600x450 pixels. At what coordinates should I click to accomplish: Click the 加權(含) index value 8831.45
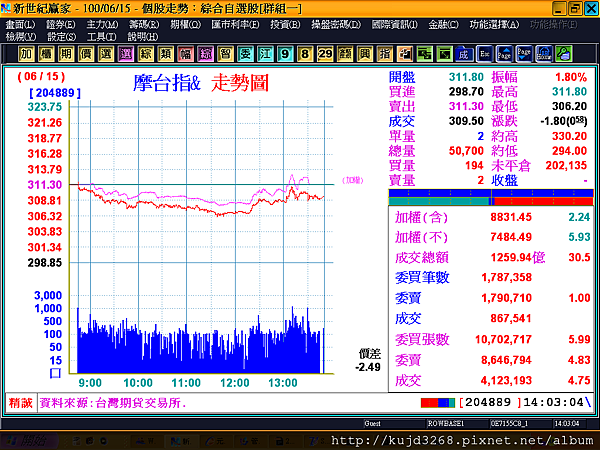pos(511,217)
